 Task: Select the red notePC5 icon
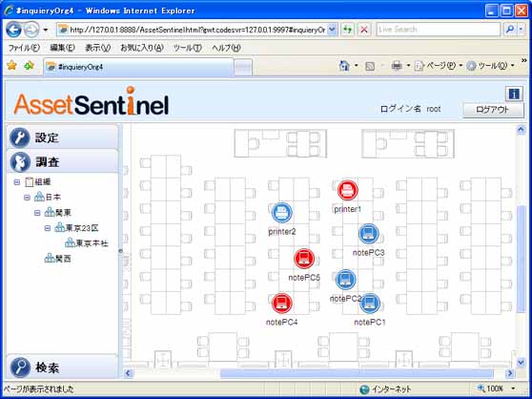[304, 259]
